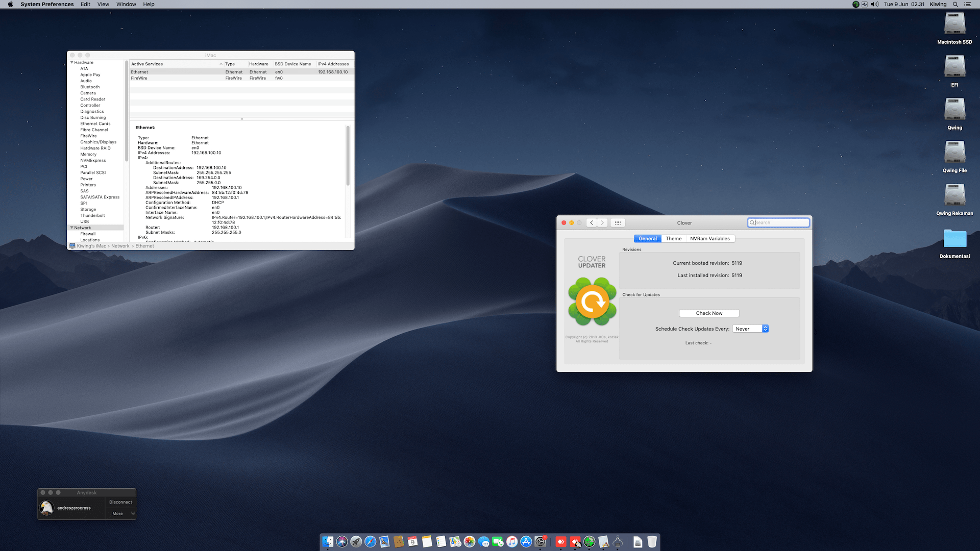Viewport: 980px width, 551px height.
Task: Open the Edit menu
Action: [x=85, y=4]
